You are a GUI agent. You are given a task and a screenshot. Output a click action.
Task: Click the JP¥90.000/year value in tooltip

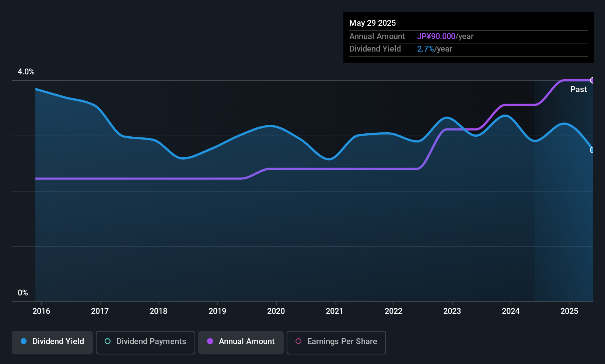pos(445,36)
